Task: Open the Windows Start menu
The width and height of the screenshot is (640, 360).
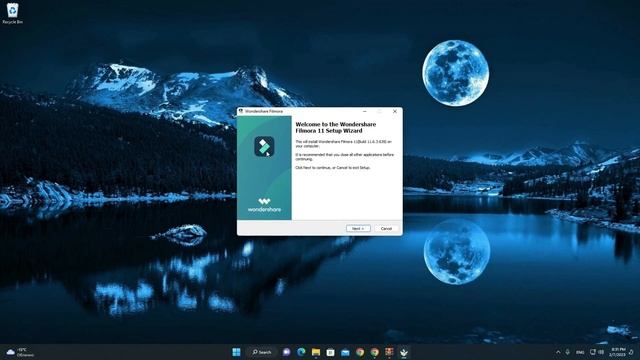Action: click(x=236, y=352)
